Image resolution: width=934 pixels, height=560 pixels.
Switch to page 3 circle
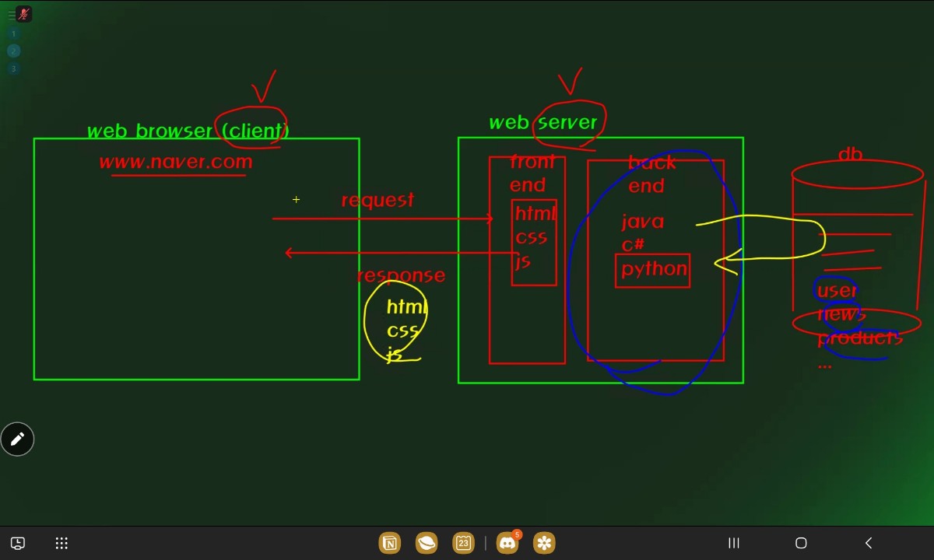tap(13, 68)
